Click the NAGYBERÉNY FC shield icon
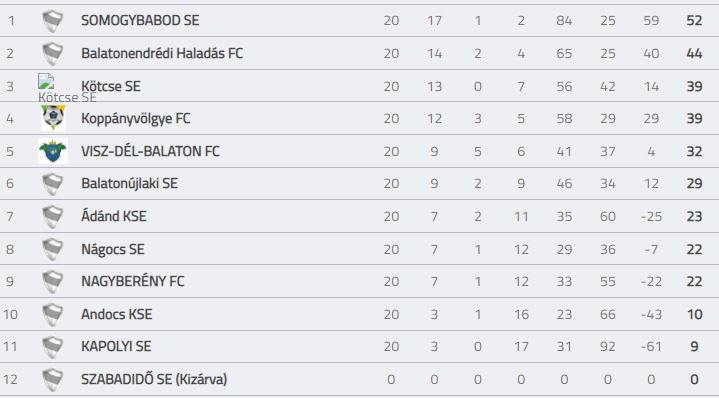This screenshot has width=719, height=398. [x=53, y=282]
